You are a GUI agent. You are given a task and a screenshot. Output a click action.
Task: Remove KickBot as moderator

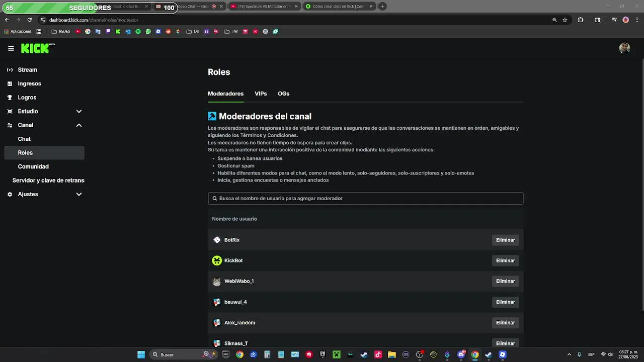pos(505,261)
